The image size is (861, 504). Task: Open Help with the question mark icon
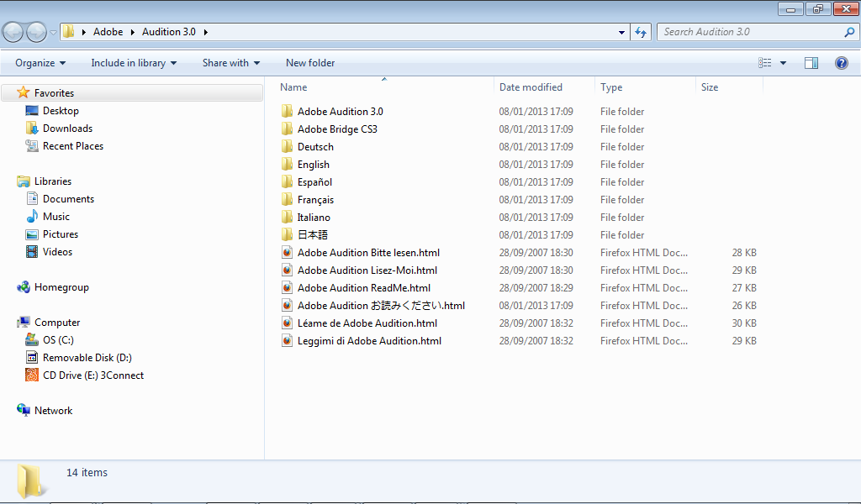coord(841,63)
